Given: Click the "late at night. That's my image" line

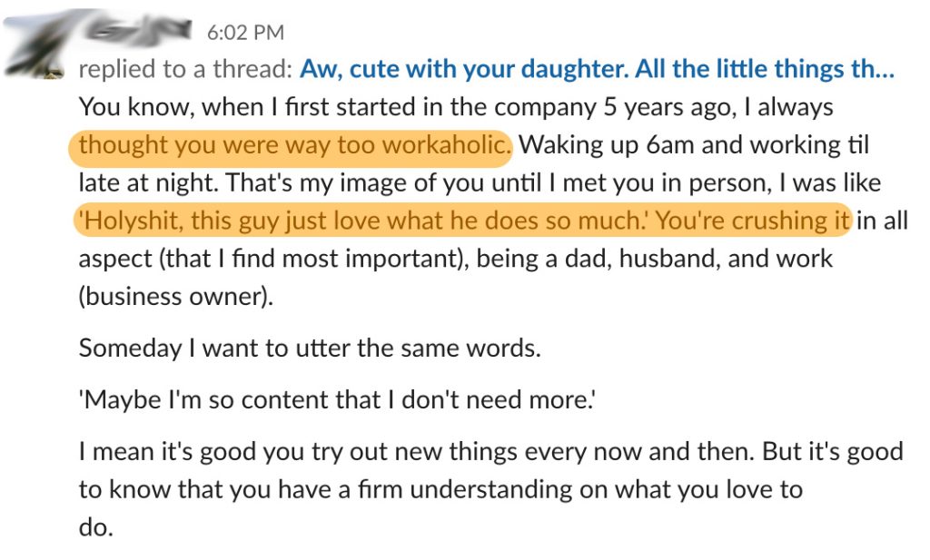Looking at the screenshot, I should point(480,183).
